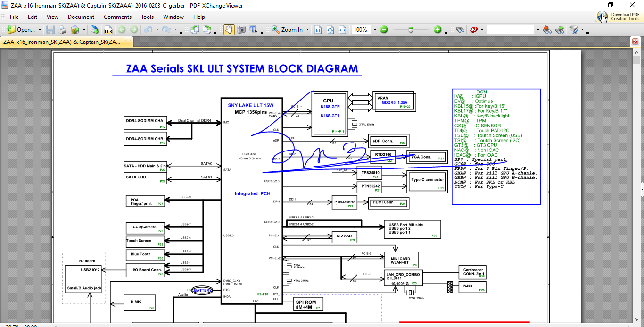The width and height of the screenshot is (644, 327).
Task: Click the Redo arrow icon
Action: [166, 29]
